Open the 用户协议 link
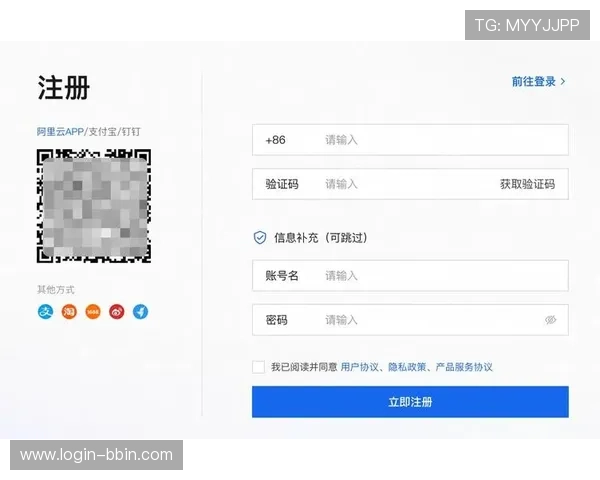The height and width of the screenshot is (480, 600). (x=360, y=367)
